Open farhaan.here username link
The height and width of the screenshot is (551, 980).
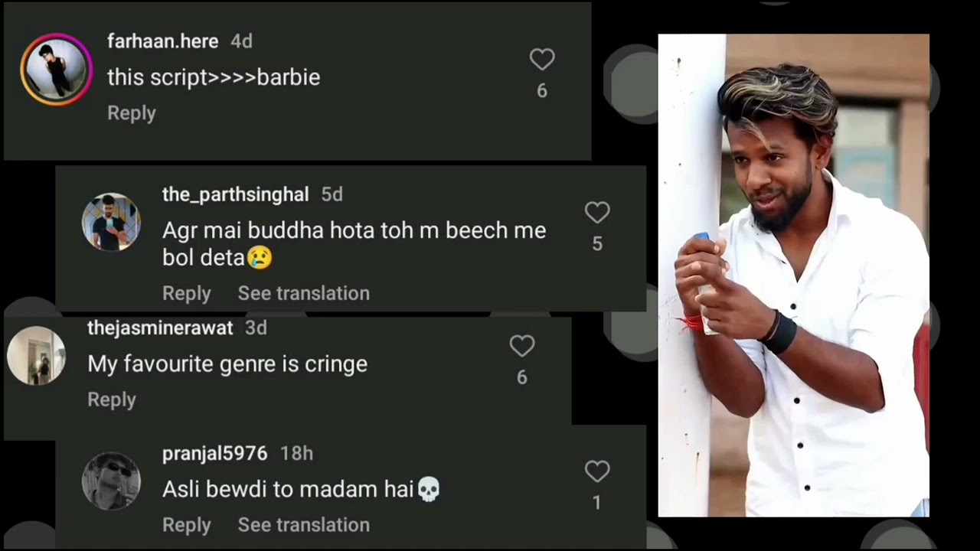162,41
